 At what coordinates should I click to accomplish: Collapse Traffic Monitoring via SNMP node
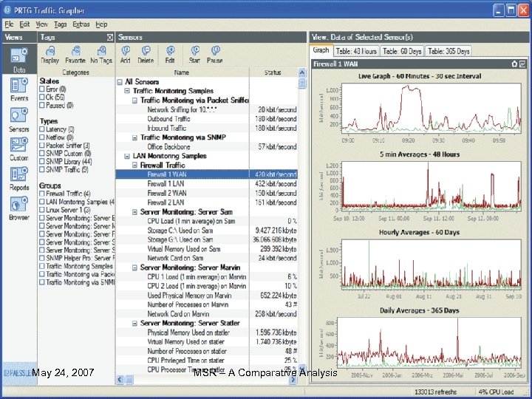pyautogui.click(x=134, y=137)
